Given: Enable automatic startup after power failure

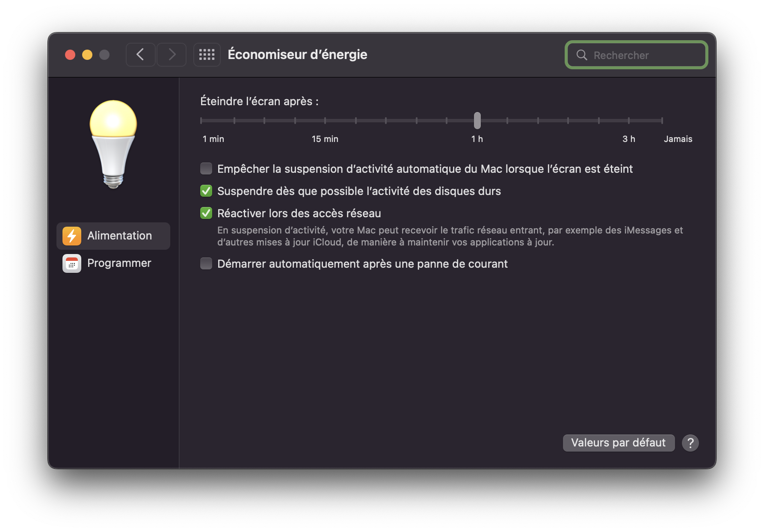Looking at the screenshot, I should coord(206,264).
